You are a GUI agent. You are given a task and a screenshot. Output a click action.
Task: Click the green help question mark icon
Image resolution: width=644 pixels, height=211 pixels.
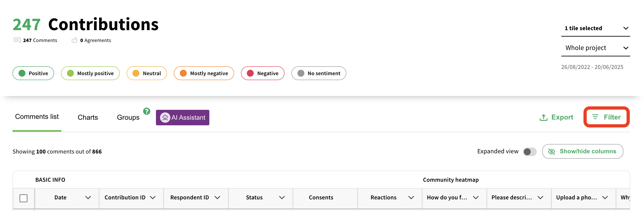tap(146, 111)
